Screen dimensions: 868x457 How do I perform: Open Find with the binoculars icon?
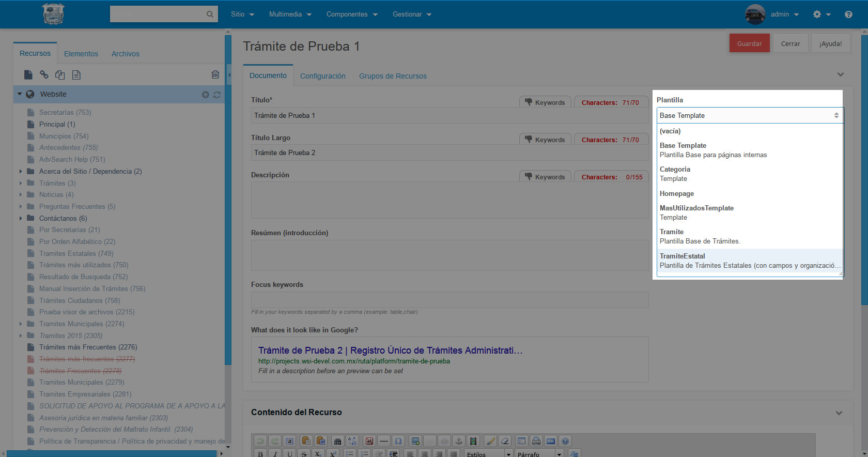coord(337,441)
